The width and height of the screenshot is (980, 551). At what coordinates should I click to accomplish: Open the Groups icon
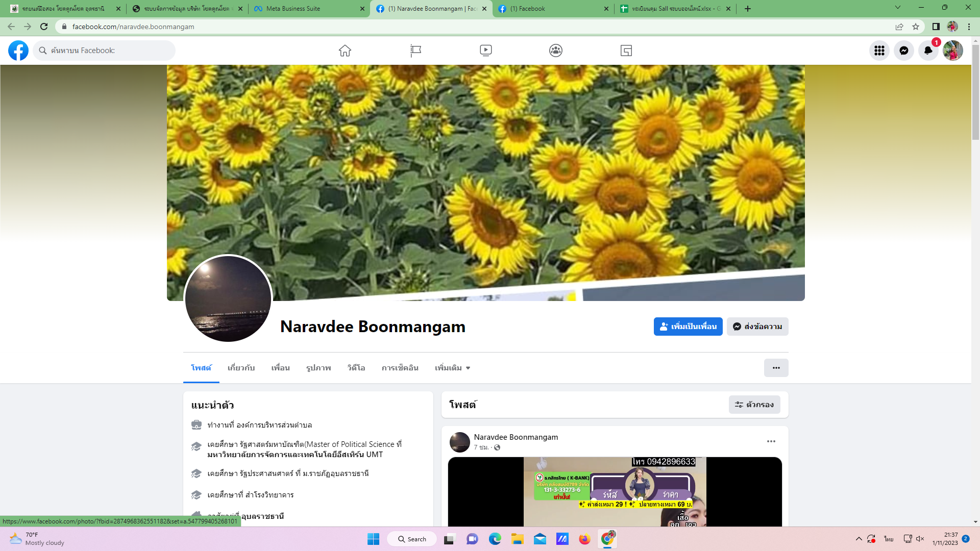tap(556, 51)
